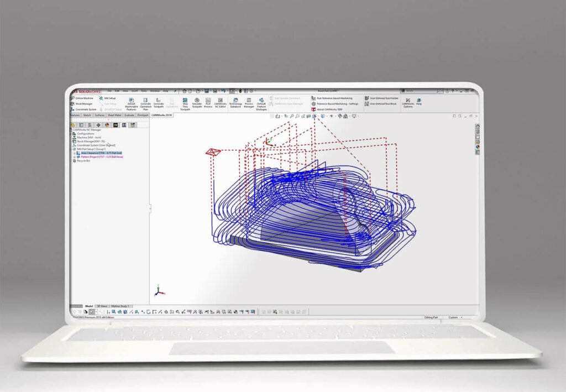
Task: Open the Process Manager
Action: 248,101
